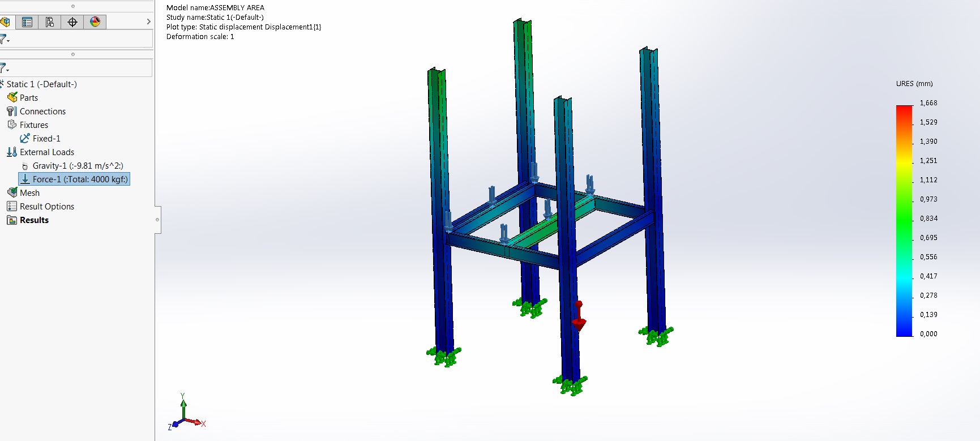
Task: Click the Study name:Static 1(-Default-) text
Action: coord(215,18)
